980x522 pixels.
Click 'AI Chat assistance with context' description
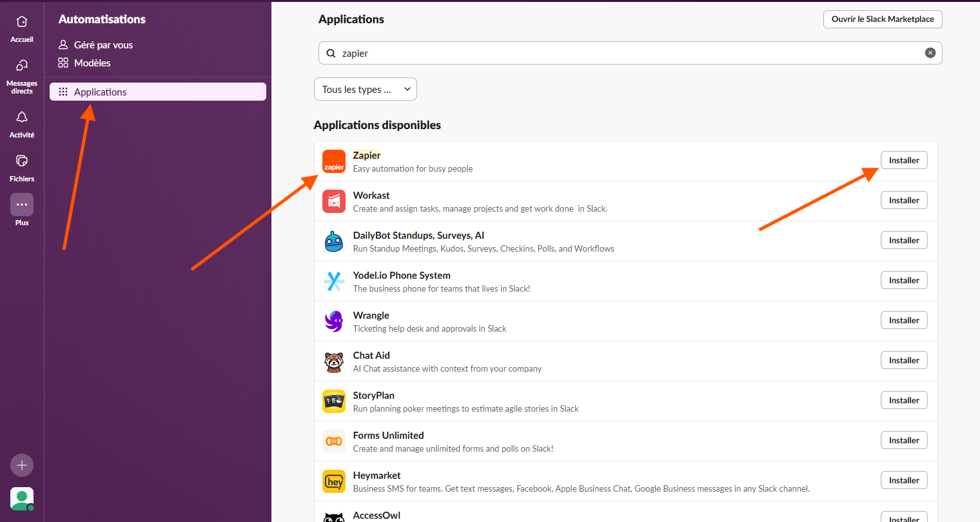(447, 369)
